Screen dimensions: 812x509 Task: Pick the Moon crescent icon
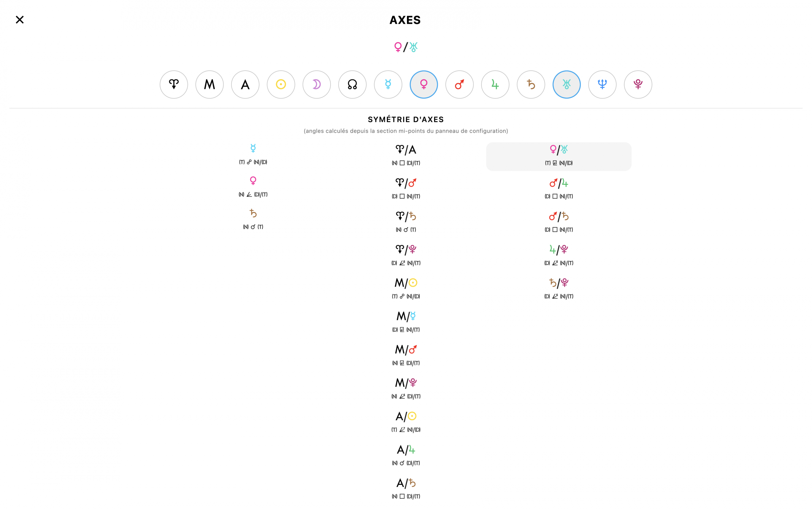tap(317, 85)
